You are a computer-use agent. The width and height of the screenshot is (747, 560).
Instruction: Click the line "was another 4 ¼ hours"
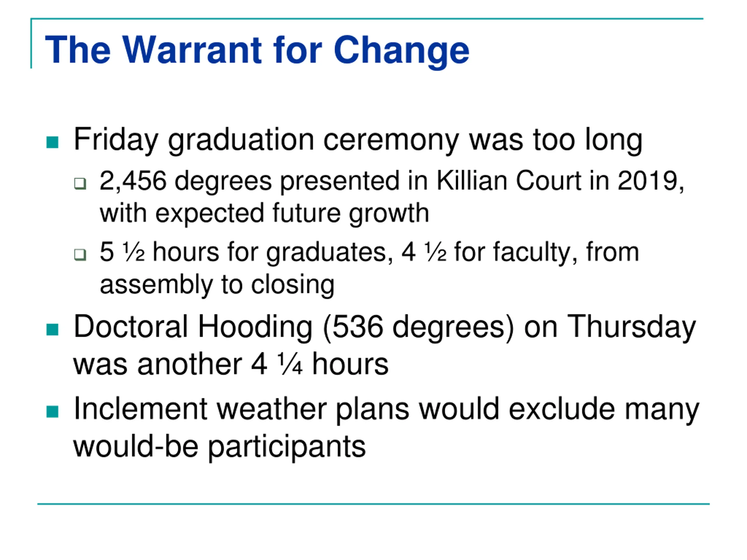click(x=231, y=364)
